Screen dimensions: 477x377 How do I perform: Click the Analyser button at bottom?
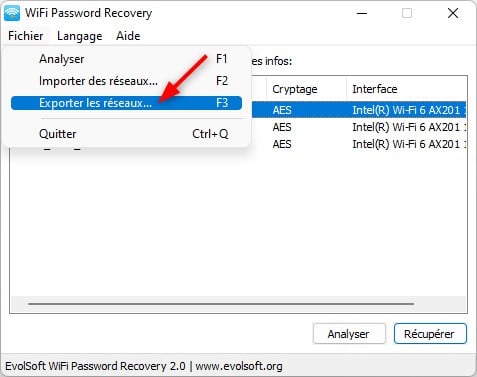pos(349,334)
